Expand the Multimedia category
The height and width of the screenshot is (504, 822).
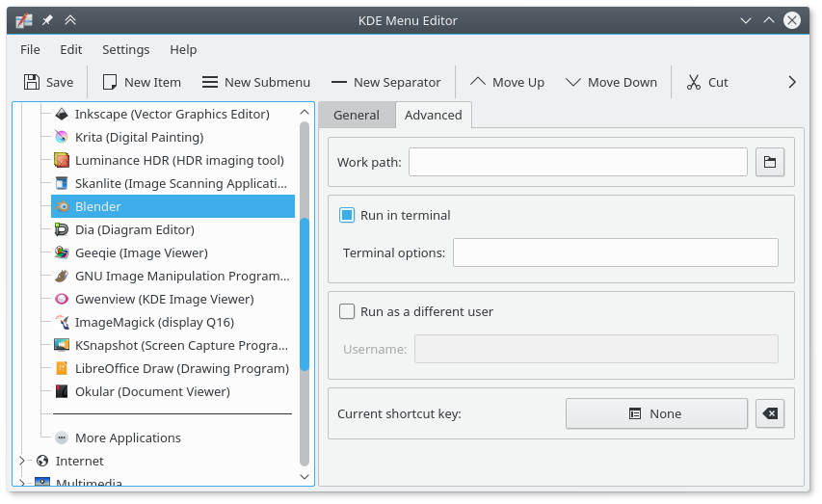(x=22, y=482)
